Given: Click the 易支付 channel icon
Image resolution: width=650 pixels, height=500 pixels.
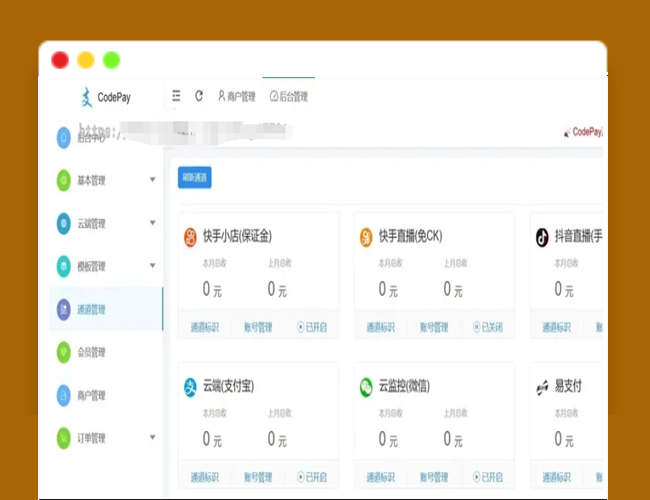Looking at the screenshot, I should [x=542, y=386].
